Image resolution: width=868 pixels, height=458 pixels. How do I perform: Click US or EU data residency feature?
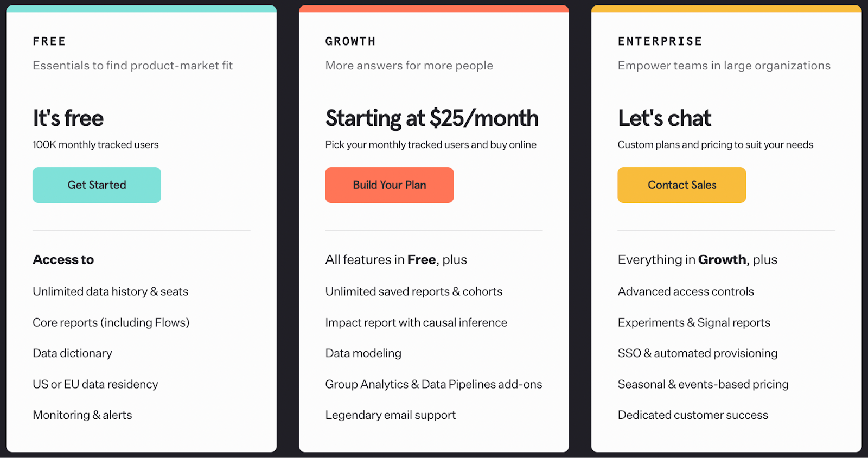pyautogui.click(x=95, y=384)
